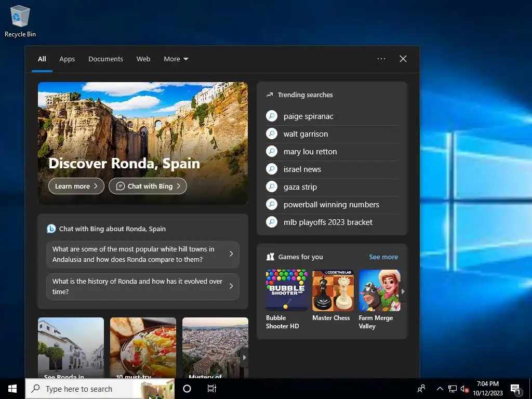
Task: Click the Trending searches arrow icon
Action: [x=270, y=95]
